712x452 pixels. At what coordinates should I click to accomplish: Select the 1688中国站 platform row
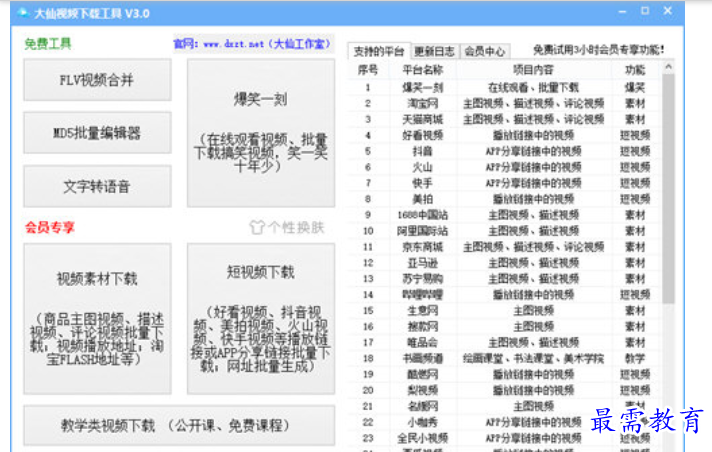pyautogui.click(x=504, y=215)
